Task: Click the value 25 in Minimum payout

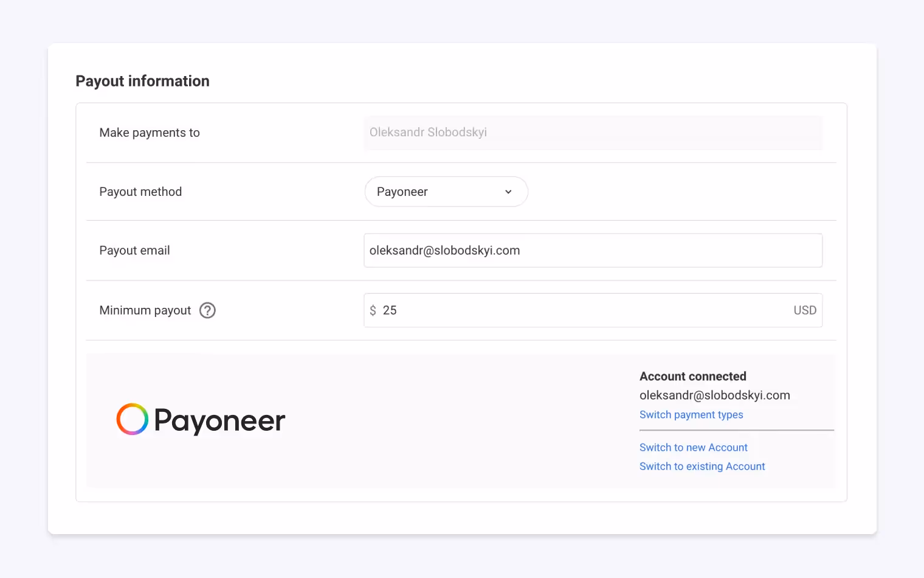Action: tap(390, 310)
